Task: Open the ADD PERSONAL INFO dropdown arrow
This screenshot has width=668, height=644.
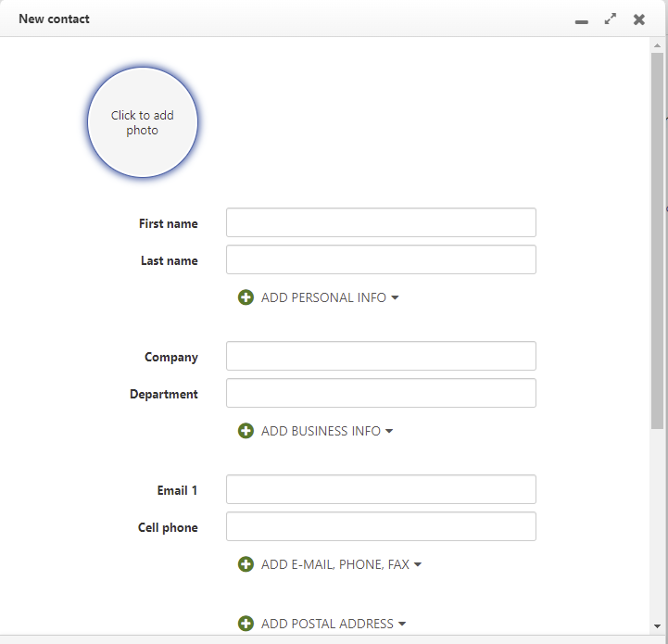Action: click(x=396, y=298)
